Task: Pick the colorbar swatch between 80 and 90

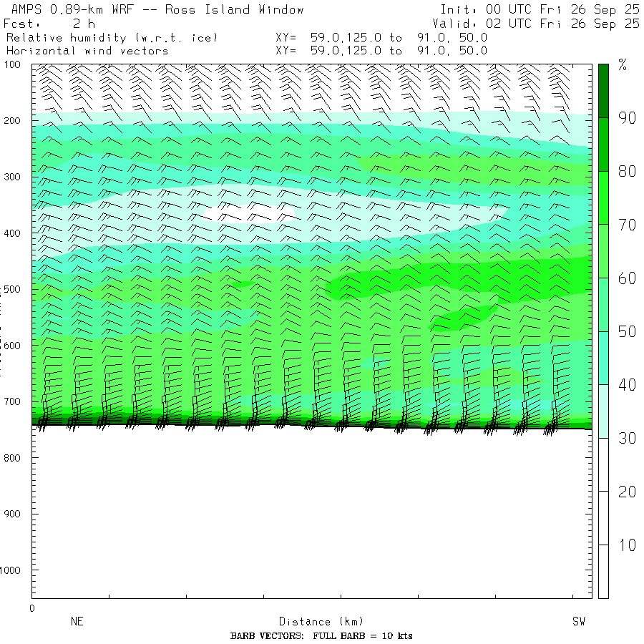Action: (x=603, y=145)
